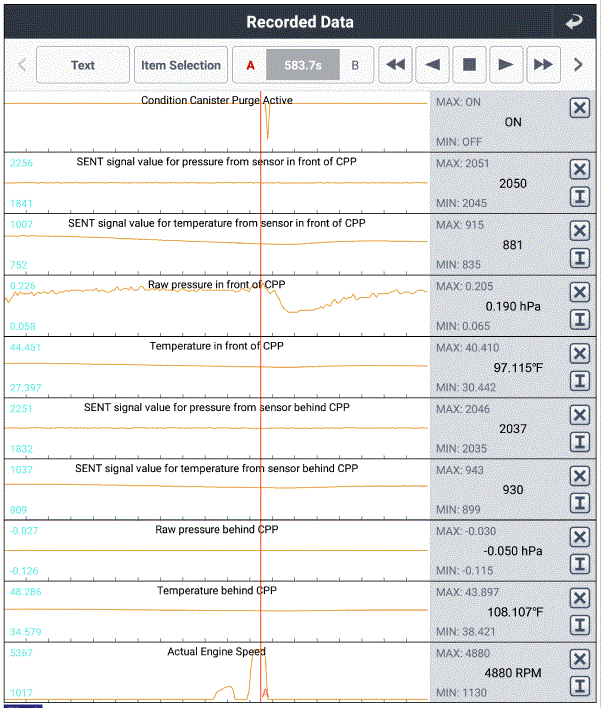Image resolution: width=601 pixels, height=708 pixels.
Task: Remove Raw pressure behind CPP graph
Action: tap(580, 537)
